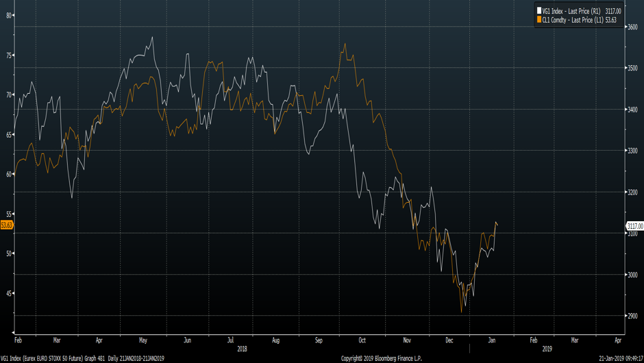Click the '21-Jan-2019 09:49:17' timestamp
The height and width of the screenshot is (363, 644).
(621, 359)
